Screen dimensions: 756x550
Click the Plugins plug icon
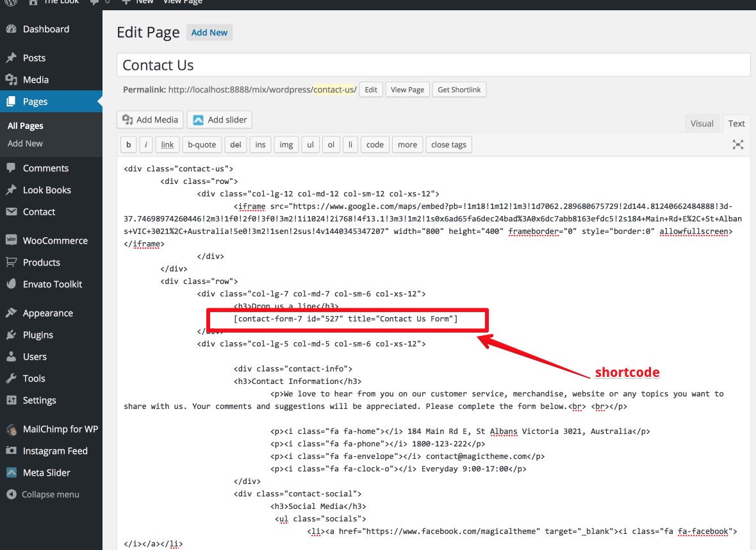11,335
